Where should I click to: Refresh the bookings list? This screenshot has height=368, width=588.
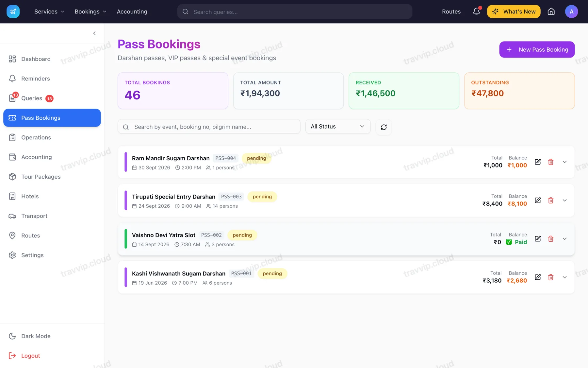click(x=384, y=127)
